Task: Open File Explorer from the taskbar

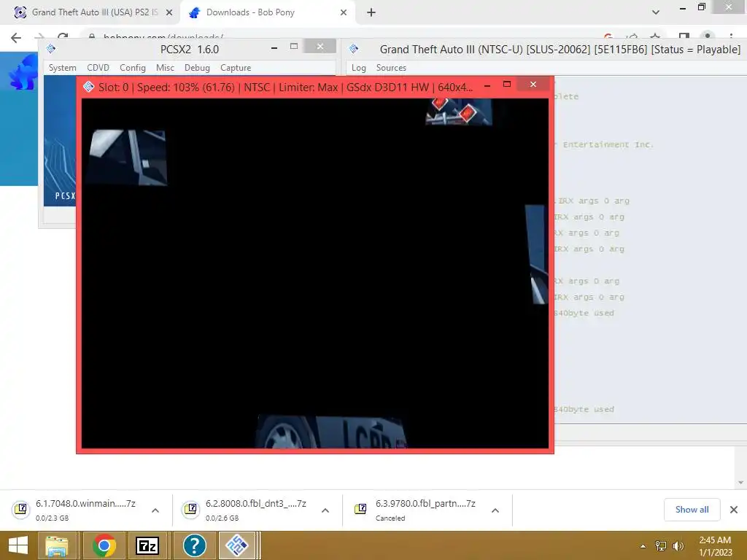Action: (x=57, y=545)
